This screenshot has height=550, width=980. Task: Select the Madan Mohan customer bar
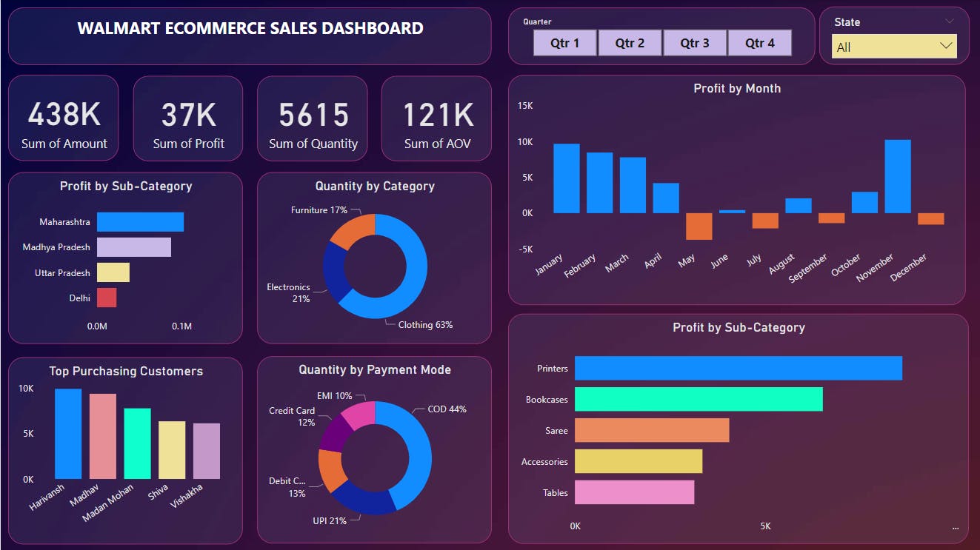coord(137,443)
